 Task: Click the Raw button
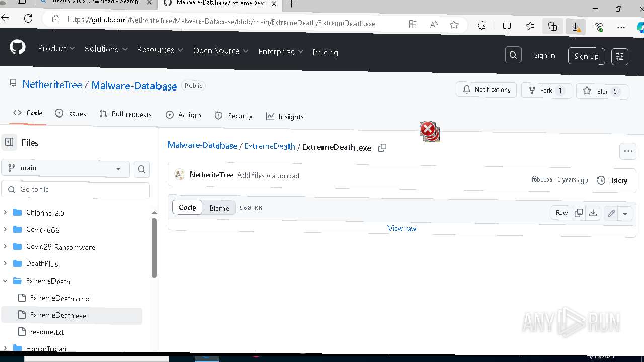click(561, 213)
